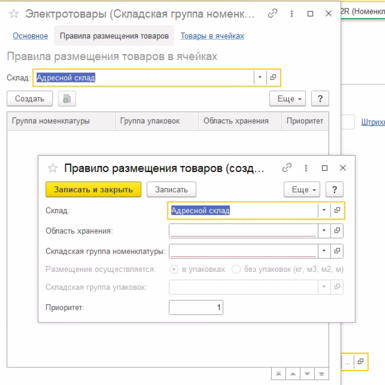Click open icon for Складская группа упаковок
This screenshot has height=385, width=385.
337,287
